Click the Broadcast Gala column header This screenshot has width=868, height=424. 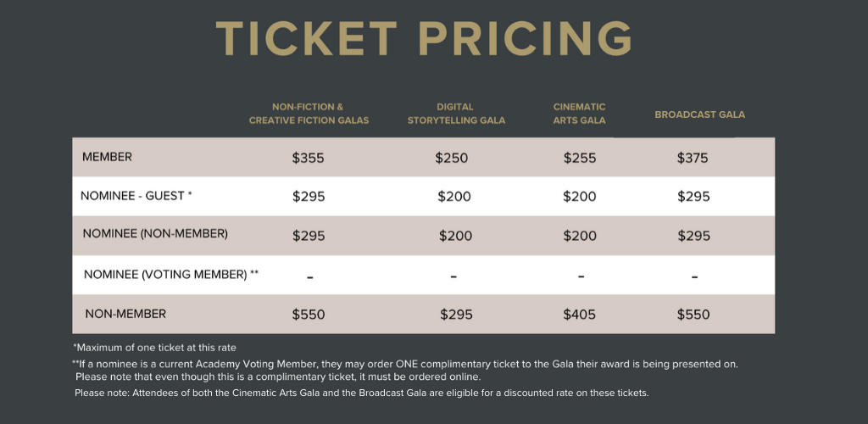(699, 114)
